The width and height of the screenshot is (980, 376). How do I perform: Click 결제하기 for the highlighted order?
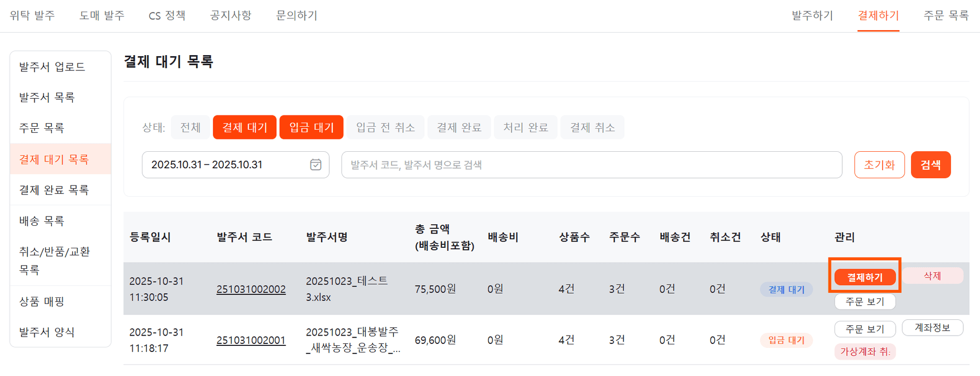[865, 276]
